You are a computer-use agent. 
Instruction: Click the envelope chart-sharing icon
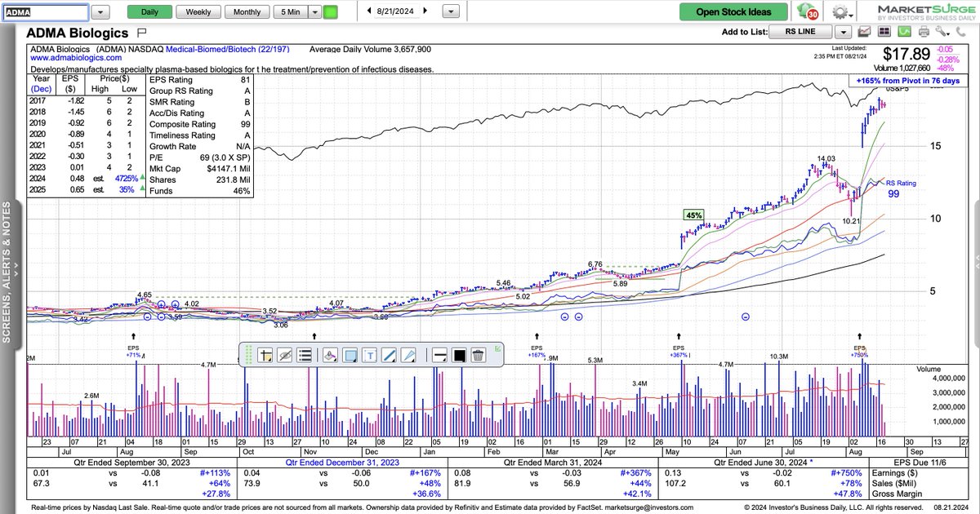click(864, 33)
